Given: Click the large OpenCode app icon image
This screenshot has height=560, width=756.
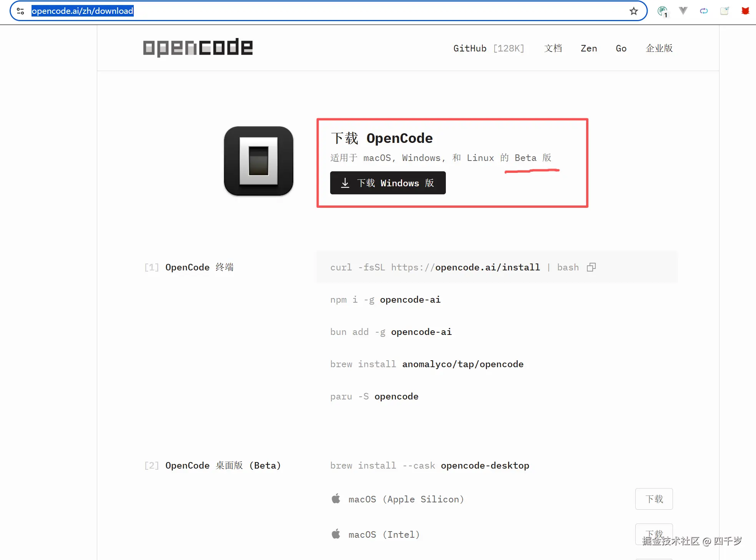Looking at the screenshot, I should [258, 161].
